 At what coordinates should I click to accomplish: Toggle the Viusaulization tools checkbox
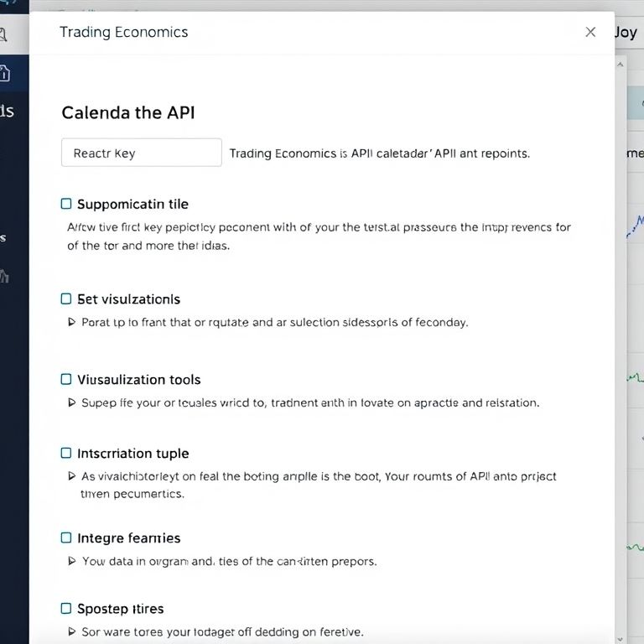pyautogui.click(x=66, y=379)
